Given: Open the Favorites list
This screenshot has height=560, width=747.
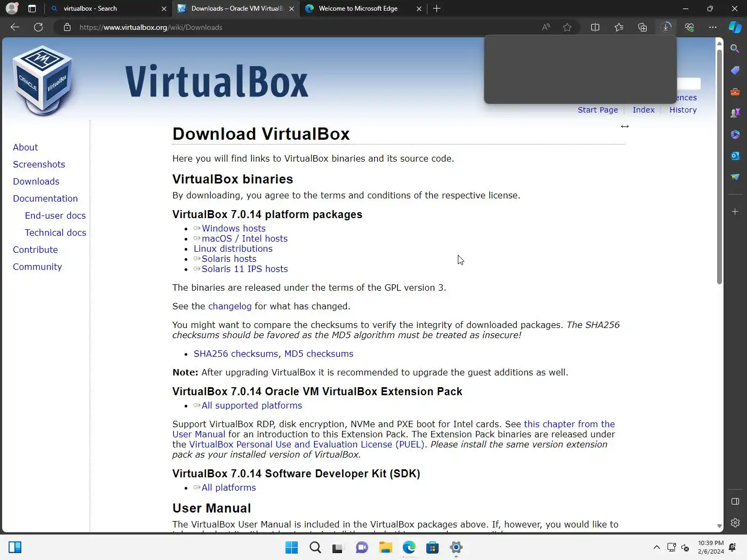Looking at the screenshot, I should (619, 27).
